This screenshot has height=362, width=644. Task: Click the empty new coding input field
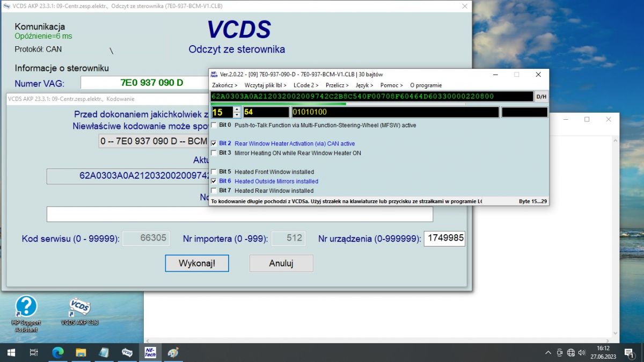tap(239, 214)
